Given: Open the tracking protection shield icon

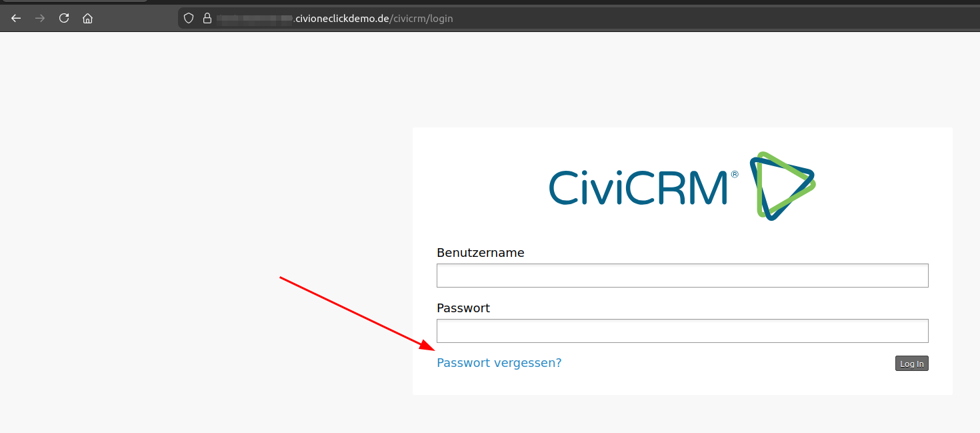Looking at the screenshot, I should coord(189,19).
